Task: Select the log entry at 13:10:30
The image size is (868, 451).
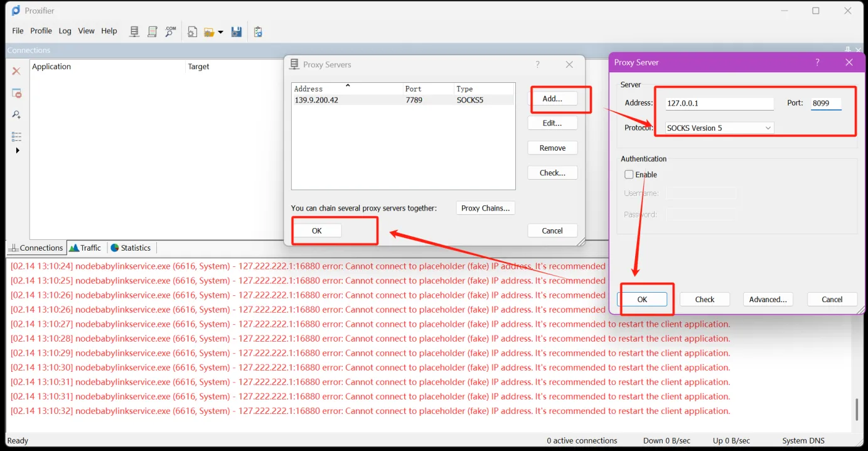Action: [370, 367]
